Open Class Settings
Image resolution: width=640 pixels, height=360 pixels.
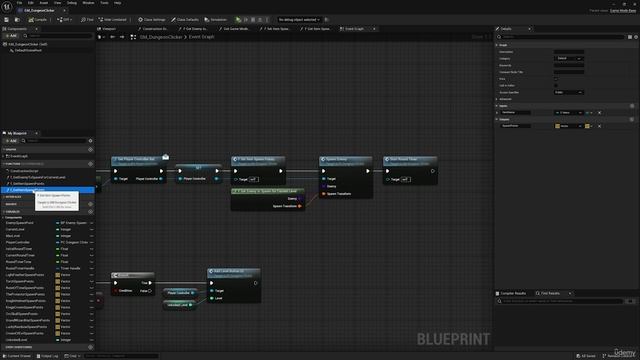(152, 20)
